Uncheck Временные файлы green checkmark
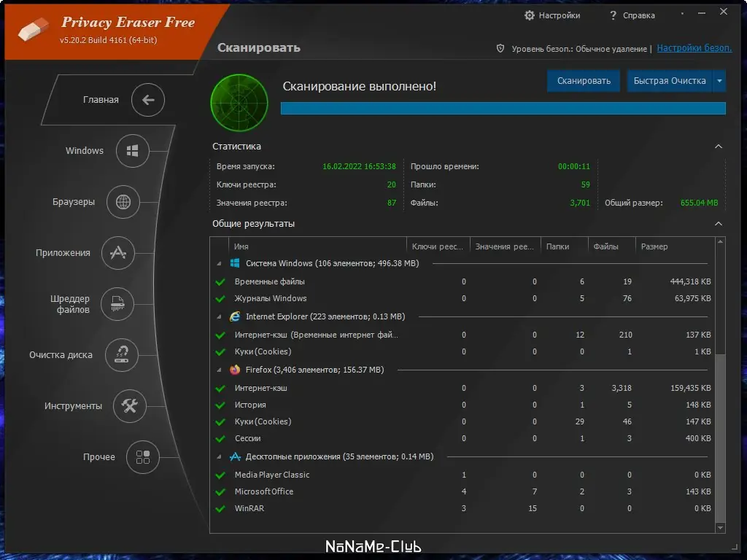The width and height of the screenshot is (747, 560). (220, 282)
